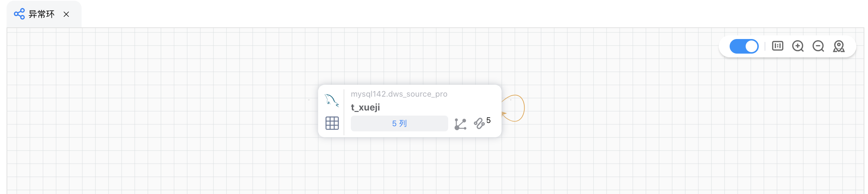Click the MySQL dolphin icon on the node

click(x=332, y=100)
